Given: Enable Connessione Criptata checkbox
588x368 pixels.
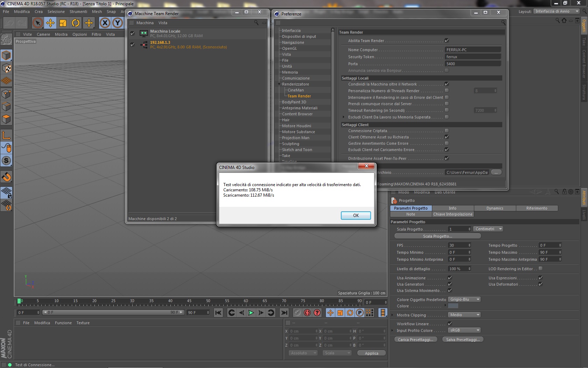Looking at the screenshot, I should (x=447, y=131).
